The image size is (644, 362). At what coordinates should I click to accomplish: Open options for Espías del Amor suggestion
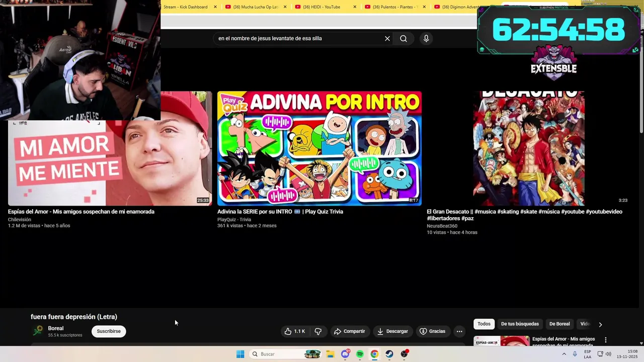tap(606, 340)
